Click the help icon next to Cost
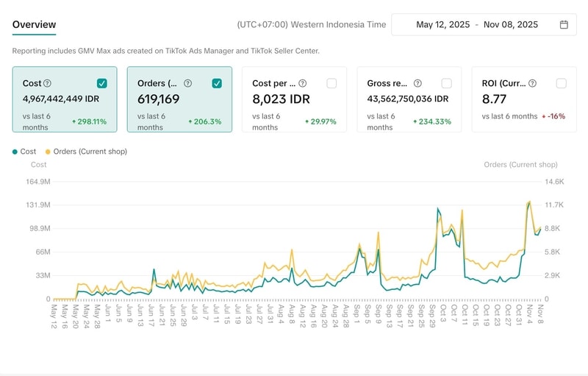Screen dimensions: 588x376 click(x=48, y=84)
